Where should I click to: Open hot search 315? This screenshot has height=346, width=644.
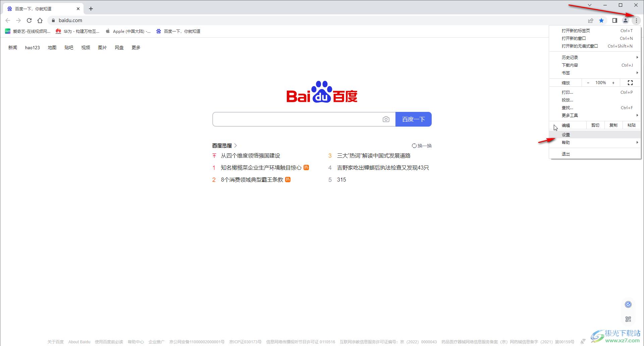341,180
